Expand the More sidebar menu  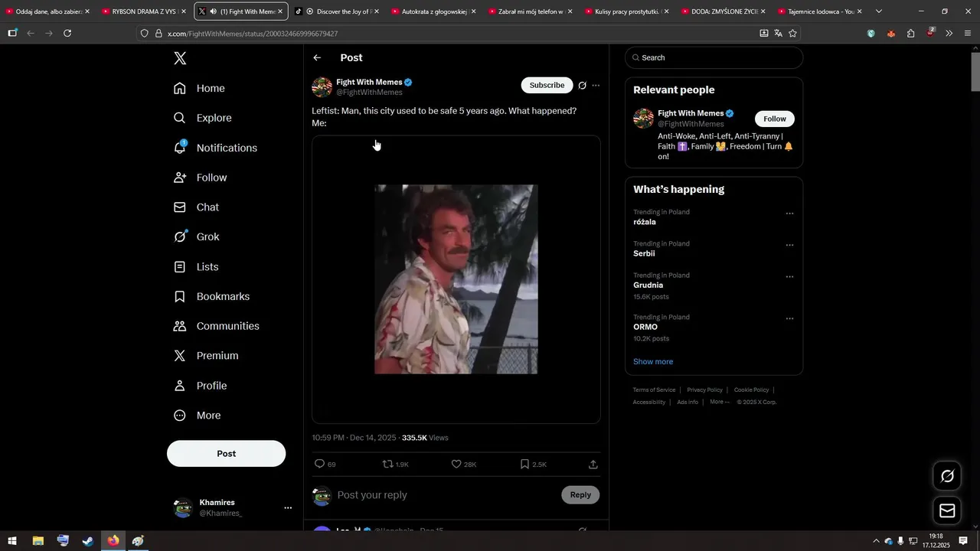coord(197,416)
